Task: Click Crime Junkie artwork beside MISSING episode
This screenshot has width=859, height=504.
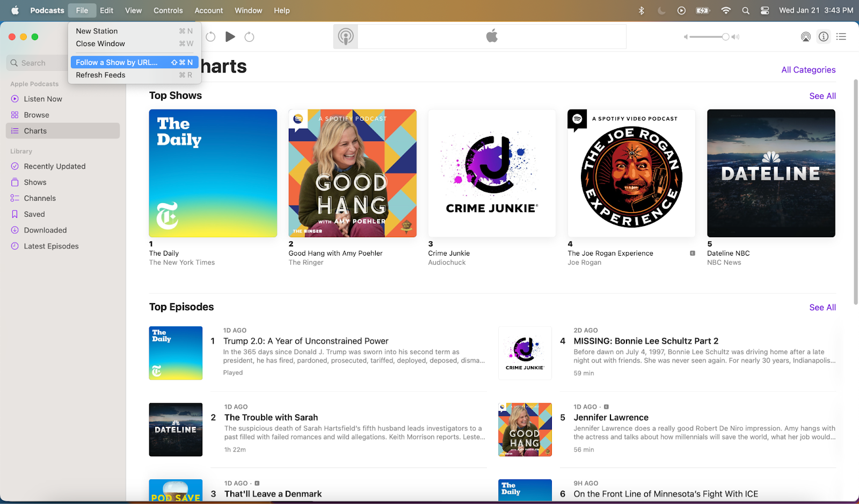Action: [x=525, y=353]
